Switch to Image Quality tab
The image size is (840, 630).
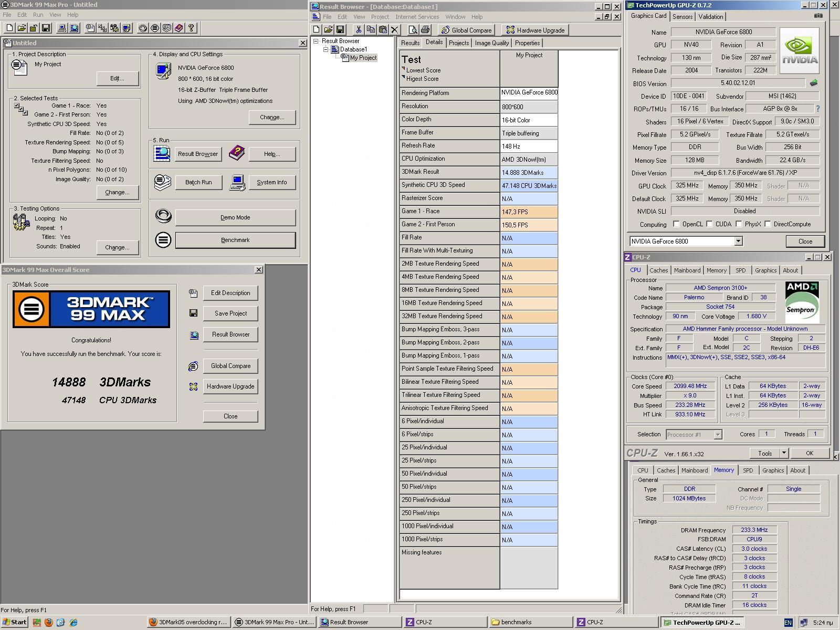(x=492, y=43)
